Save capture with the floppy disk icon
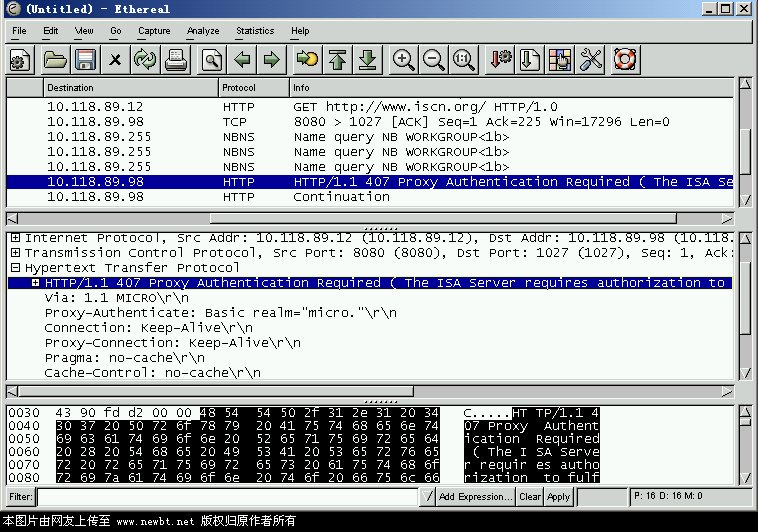This screenshot has height=532, width=758. [x=86, y=60]
